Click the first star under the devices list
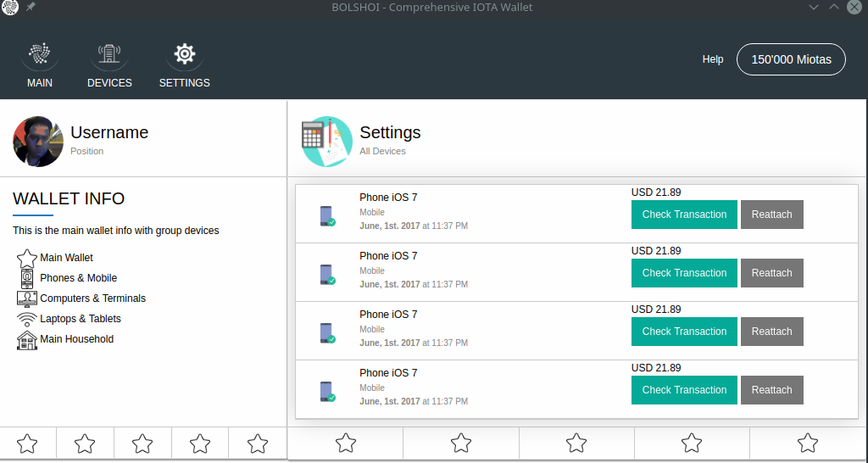Screen dimensions: 868x463 coord(346,443)
